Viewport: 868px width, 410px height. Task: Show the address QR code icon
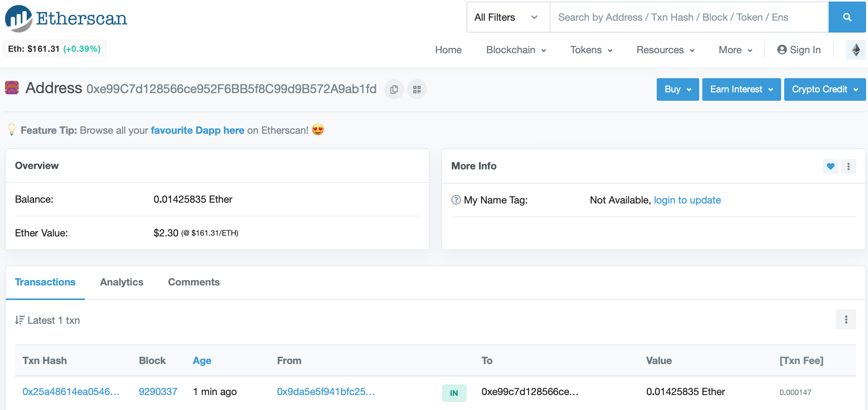tap(417, 89)
